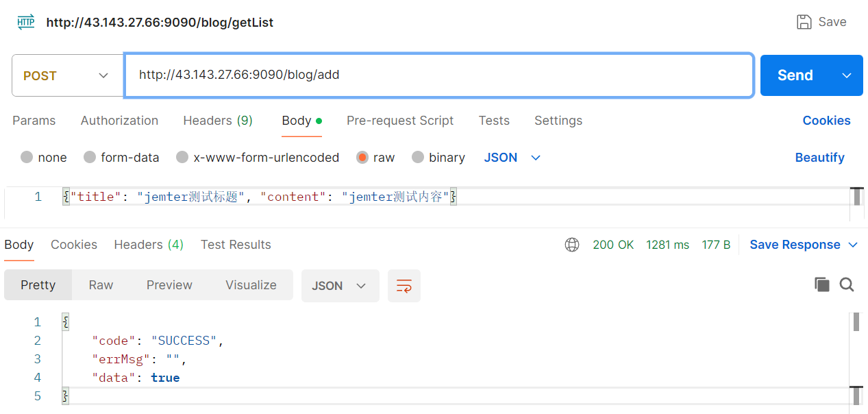Click the Cookies link
Screen dimensions: 868x414
pyautogui.click(x=826, y=121)
